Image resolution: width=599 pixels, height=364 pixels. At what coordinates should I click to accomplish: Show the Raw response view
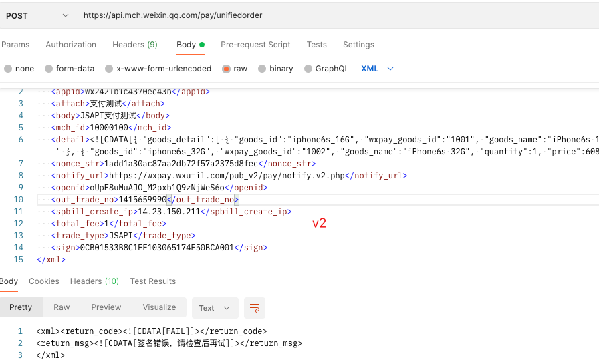tap(62, 307)
